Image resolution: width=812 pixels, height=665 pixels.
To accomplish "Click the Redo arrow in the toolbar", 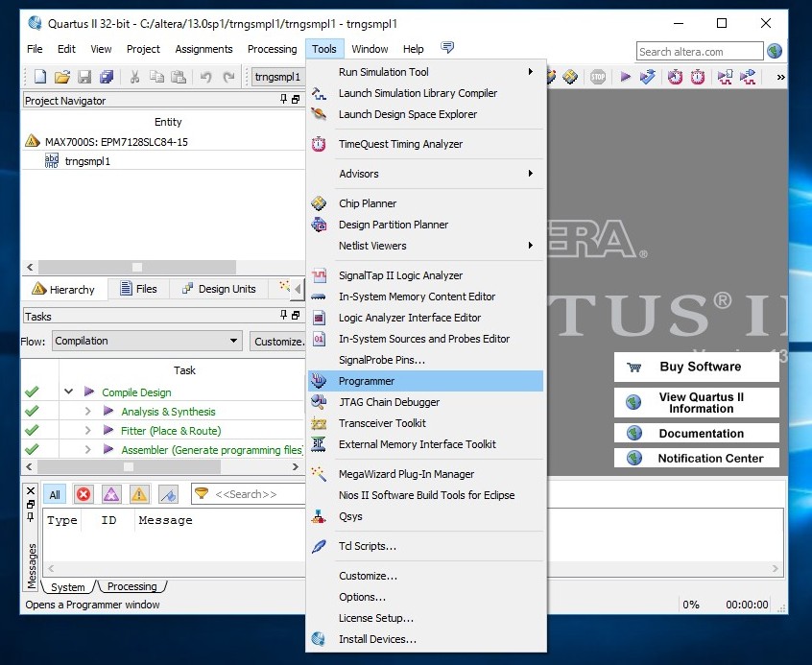I will (x=228, y=77).
